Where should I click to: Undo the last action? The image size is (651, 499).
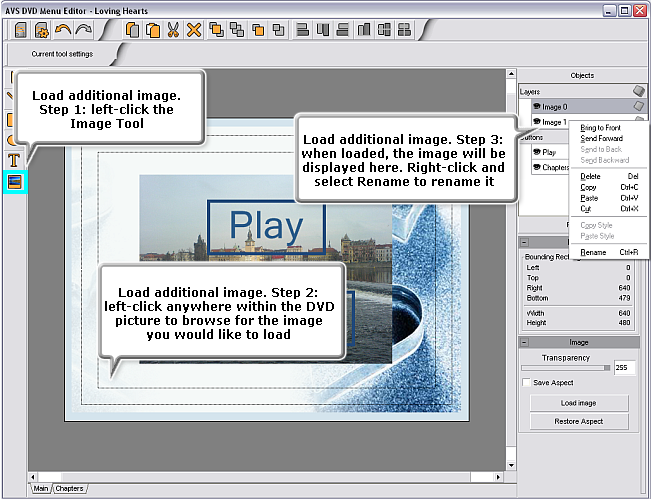[x=63, y=30]
